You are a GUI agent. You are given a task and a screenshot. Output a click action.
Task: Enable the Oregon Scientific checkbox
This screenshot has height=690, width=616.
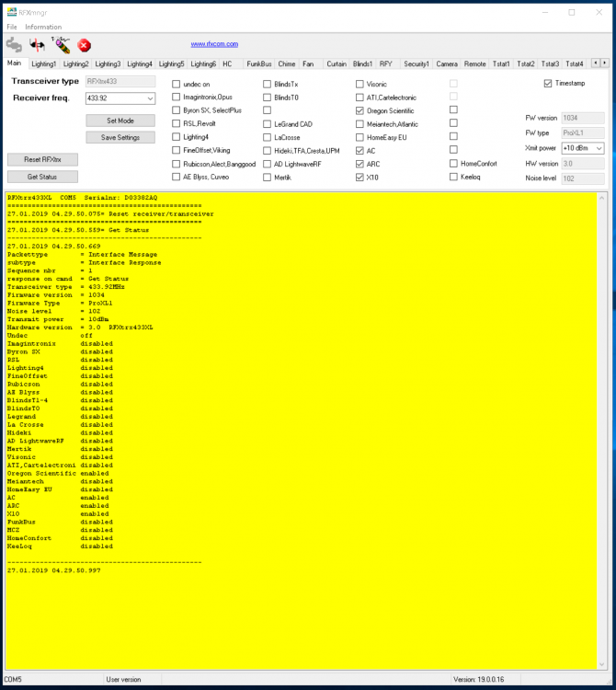[x=360, y=109]
